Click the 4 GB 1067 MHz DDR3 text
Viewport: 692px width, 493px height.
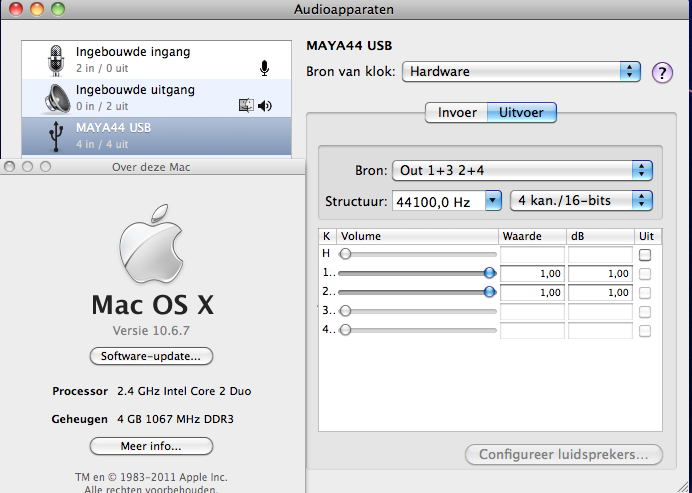point(175,419)
